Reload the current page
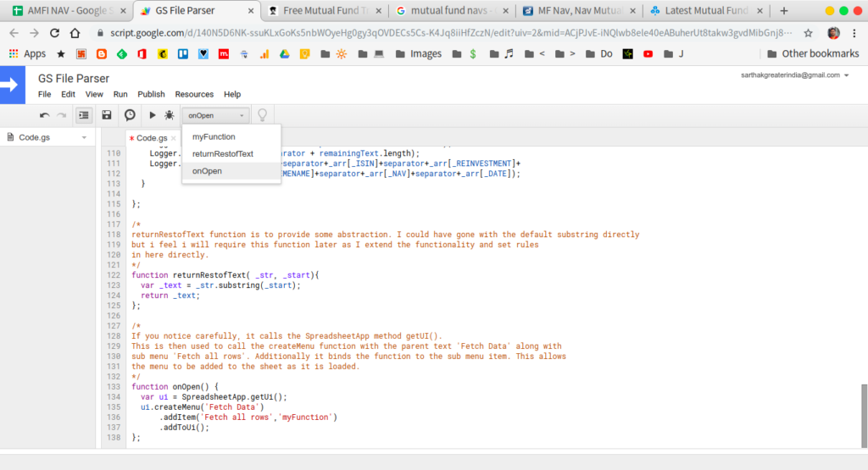 pyautogui.click(x=54, y=33)
